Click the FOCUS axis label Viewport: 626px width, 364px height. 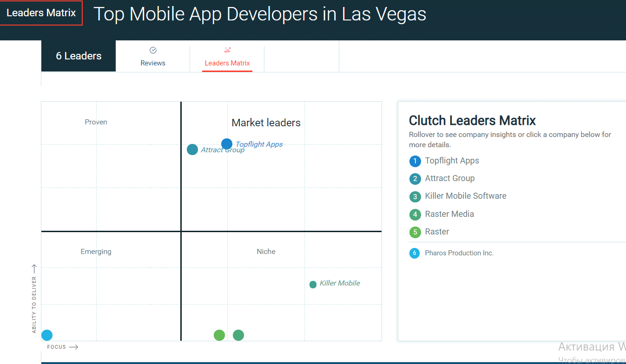coord(57,347)
